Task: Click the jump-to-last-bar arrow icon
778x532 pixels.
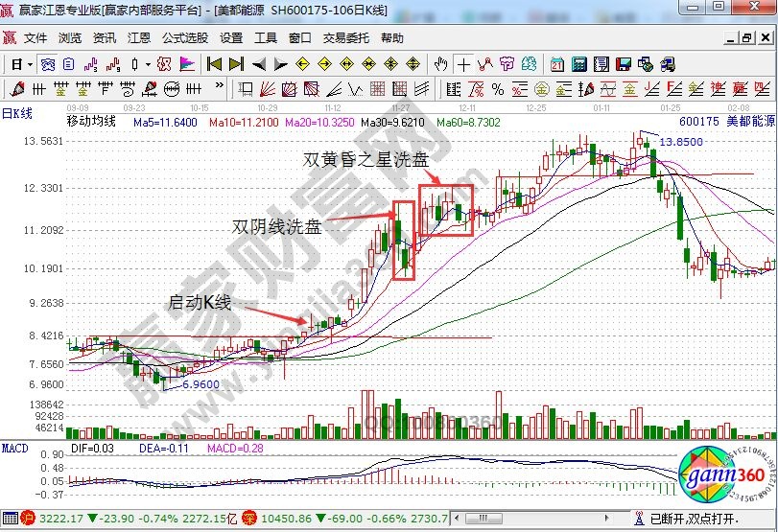Action: [236, 64]
